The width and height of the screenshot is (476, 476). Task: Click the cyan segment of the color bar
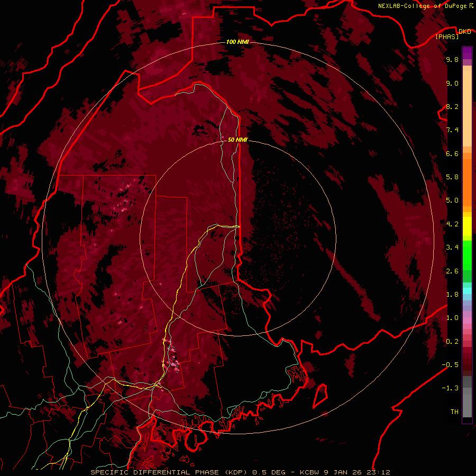tap(467, 291)
